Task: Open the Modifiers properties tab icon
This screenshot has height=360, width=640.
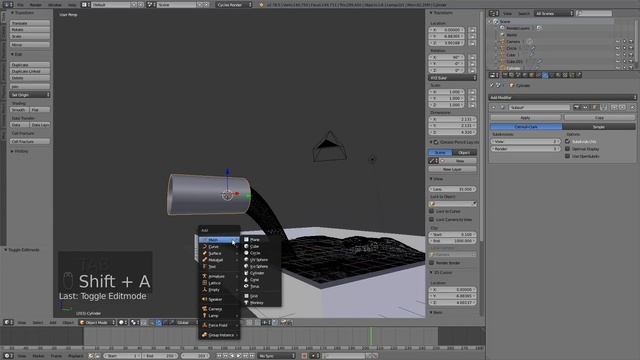Action: pyautogui.click(x=545, y=75)
